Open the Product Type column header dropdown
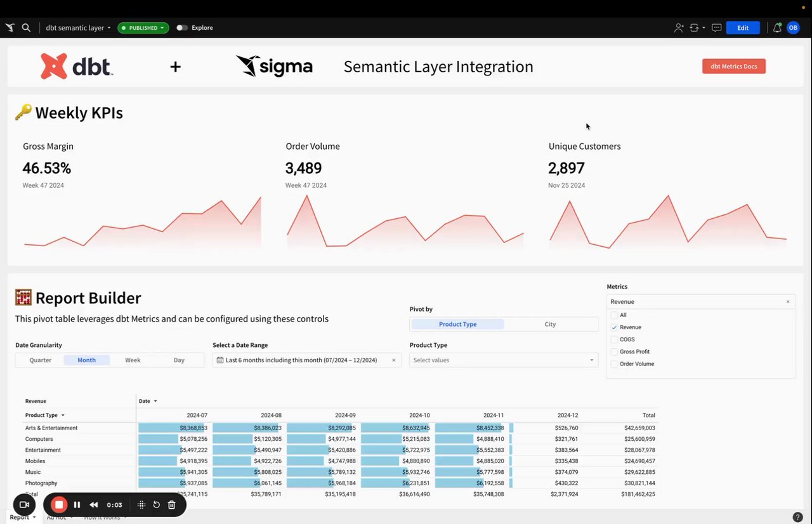Image resolution: width=812 pixels, height=524 pixels. coord(62,416)
